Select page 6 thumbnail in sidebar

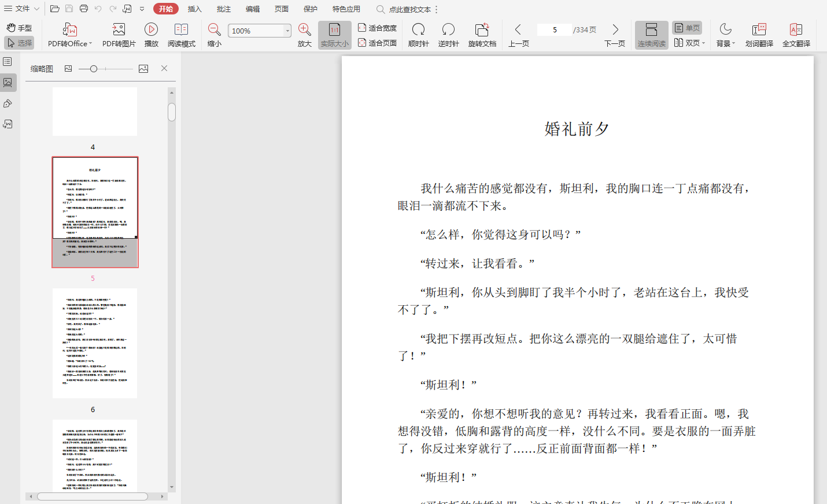pos(95,343)
